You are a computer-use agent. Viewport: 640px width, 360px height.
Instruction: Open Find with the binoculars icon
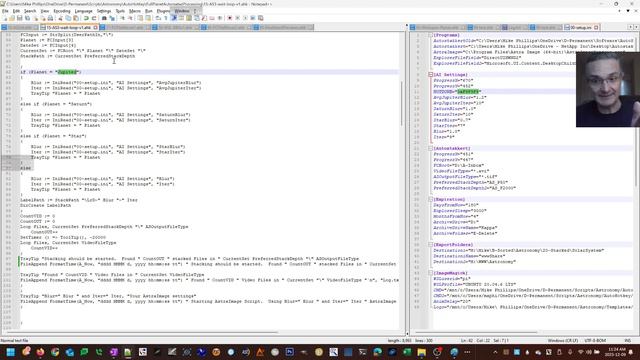click(x=104, y=18)
